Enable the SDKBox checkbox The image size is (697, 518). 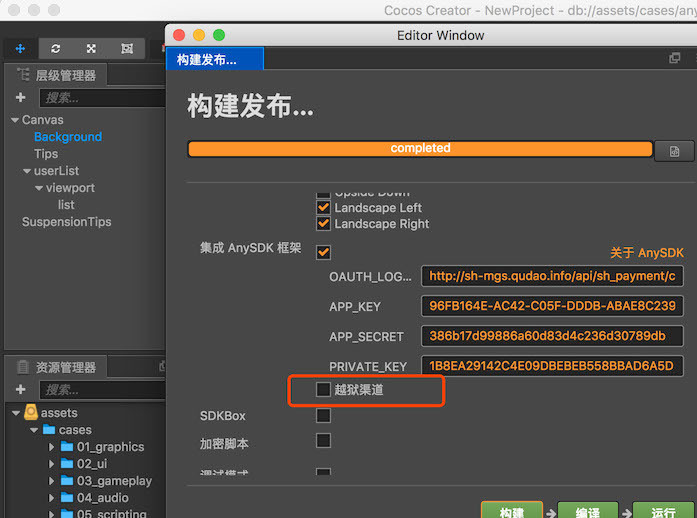323,416
